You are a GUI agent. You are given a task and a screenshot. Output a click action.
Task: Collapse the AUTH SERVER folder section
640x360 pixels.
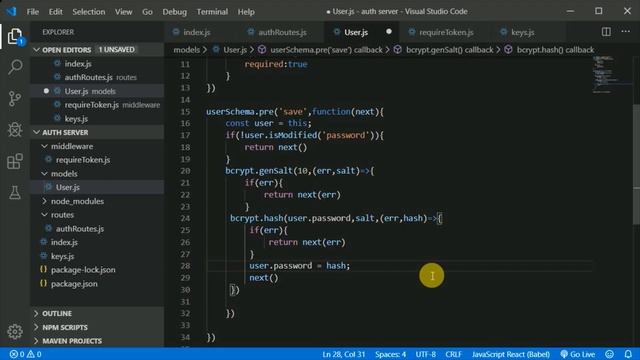coord(97,132)
